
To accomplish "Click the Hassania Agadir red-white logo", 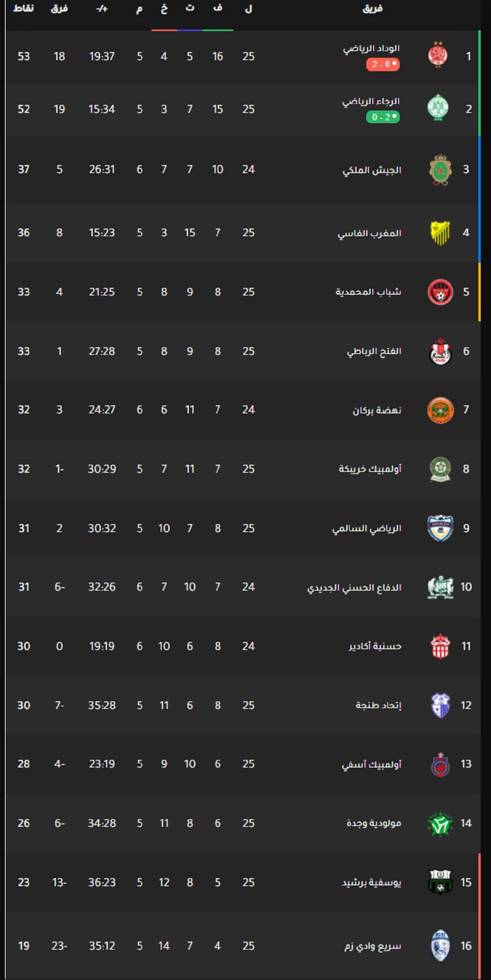I will click(440, 646).
